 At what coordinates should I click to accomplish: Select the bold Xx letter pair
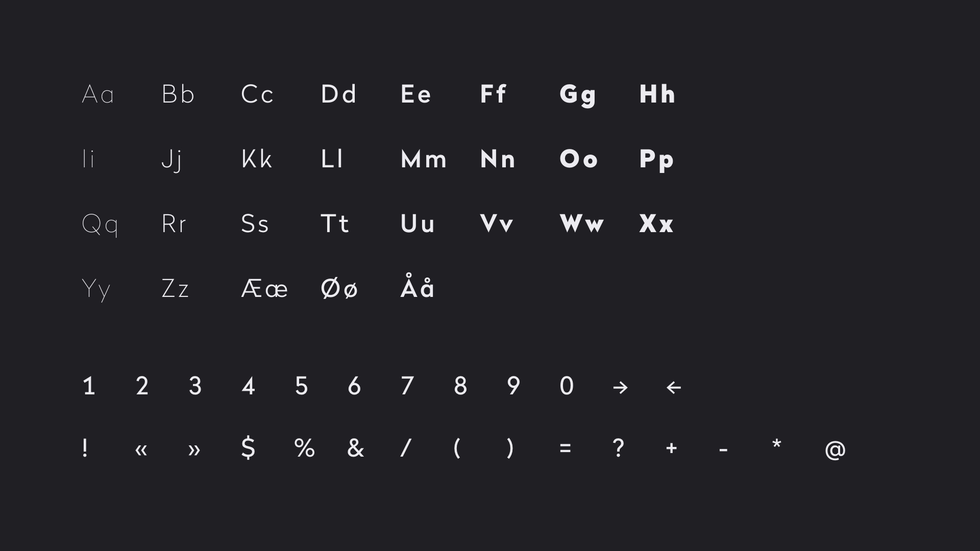click(x=656, y=224)
